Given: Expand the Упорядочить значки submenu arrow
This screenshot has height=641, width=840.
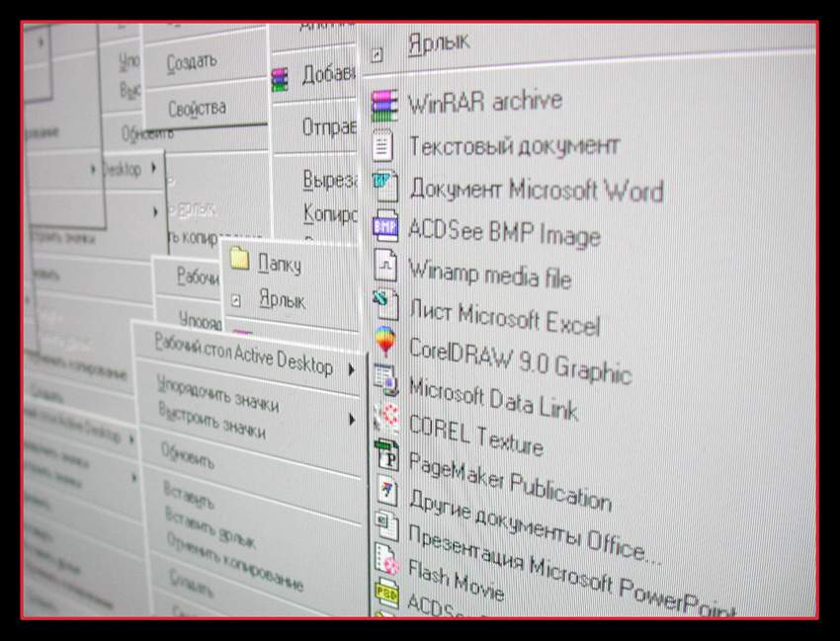Looking at the screenshot, I should point(352,420).
